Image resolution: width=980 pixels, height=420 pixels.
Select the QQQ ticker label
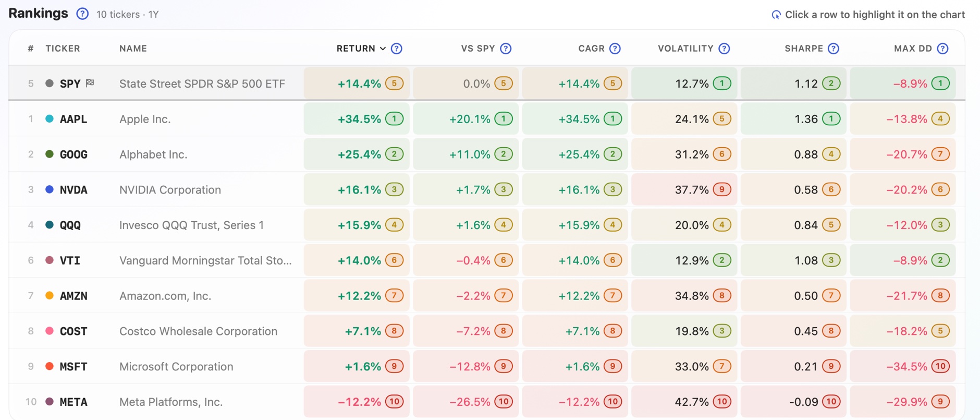pos(70,225)
